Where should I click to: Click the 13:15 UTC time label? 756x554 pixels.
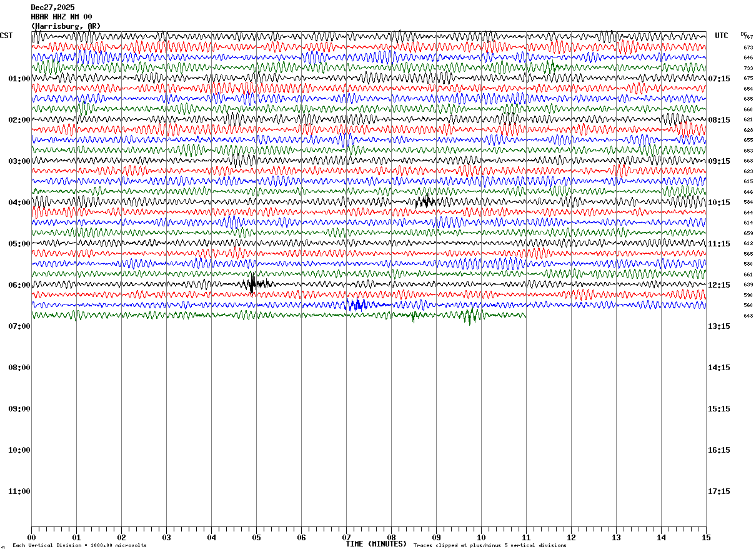[x=719, y=326]
